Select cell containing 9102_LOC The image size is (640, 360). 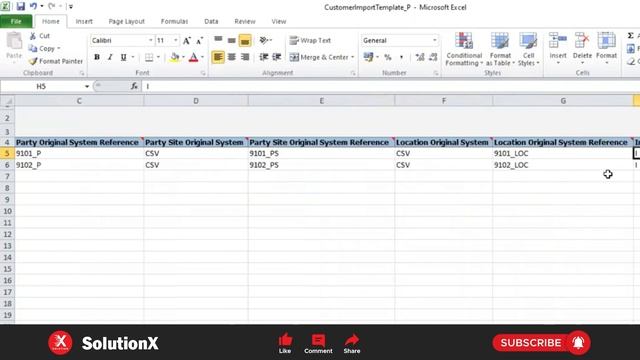click(x=563, y=165)
